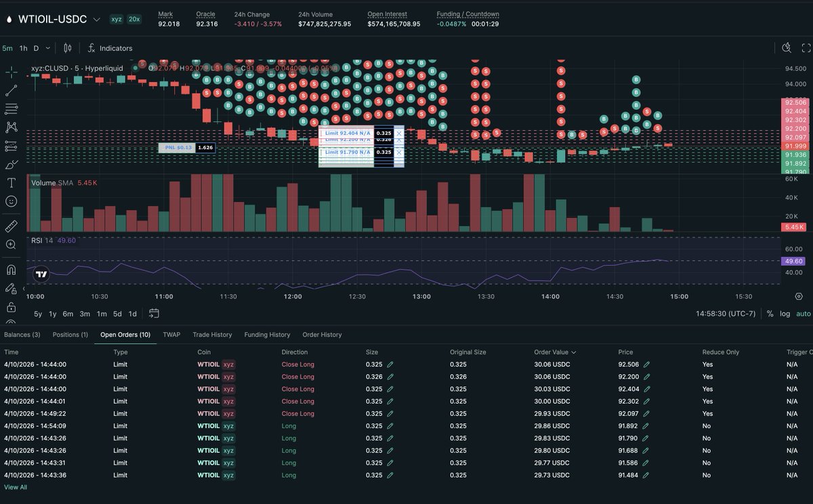Switch to the Trade History tab
This screenshot has width=813, height=504.
pos(213,335)
